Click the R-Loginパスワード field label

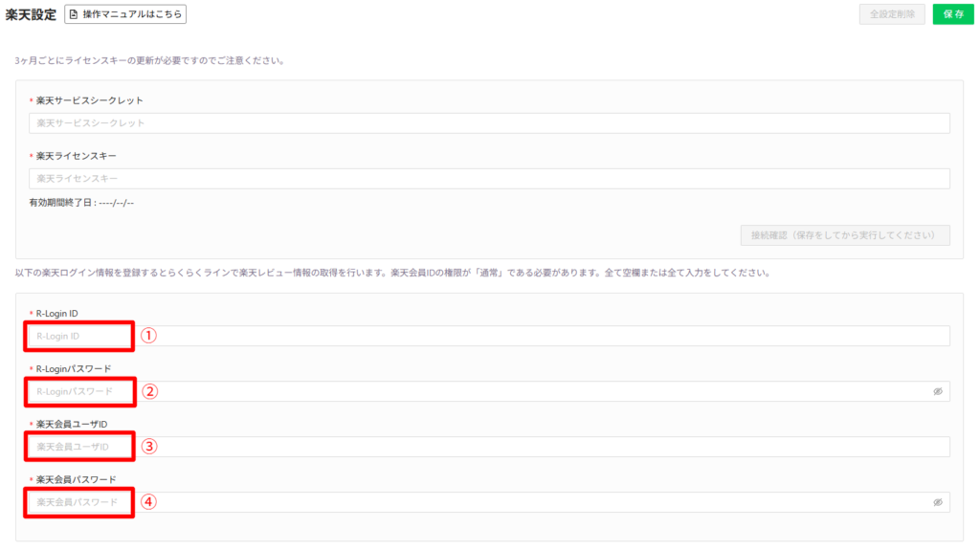point(74,369)
